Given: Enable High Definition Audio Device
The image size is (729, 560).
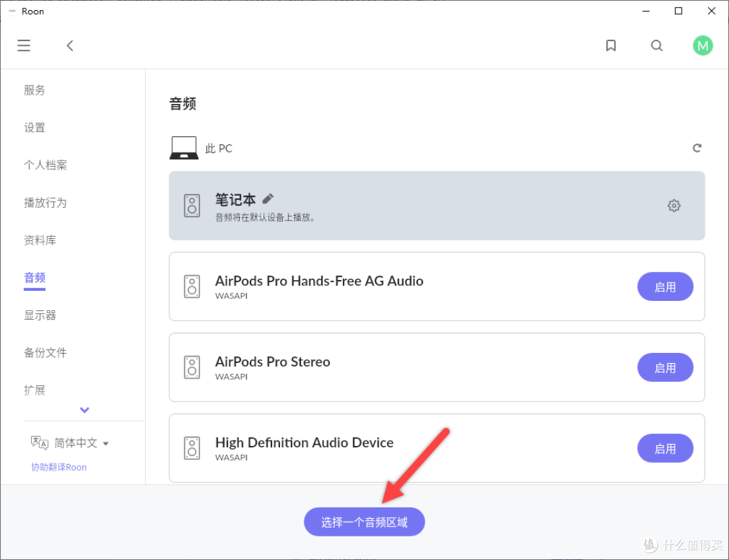Looking at the screenshot, I should (665, 449).
